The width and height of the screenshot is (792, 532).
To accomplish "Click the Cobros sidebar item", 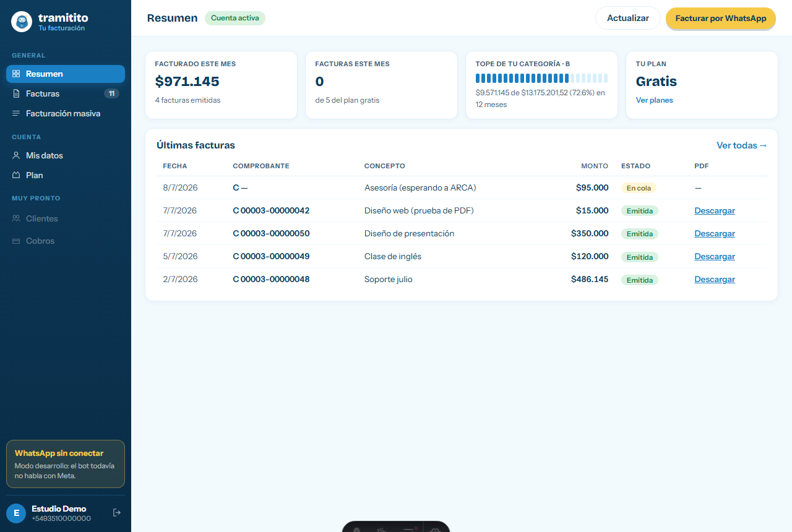I will tap(66, 241).
